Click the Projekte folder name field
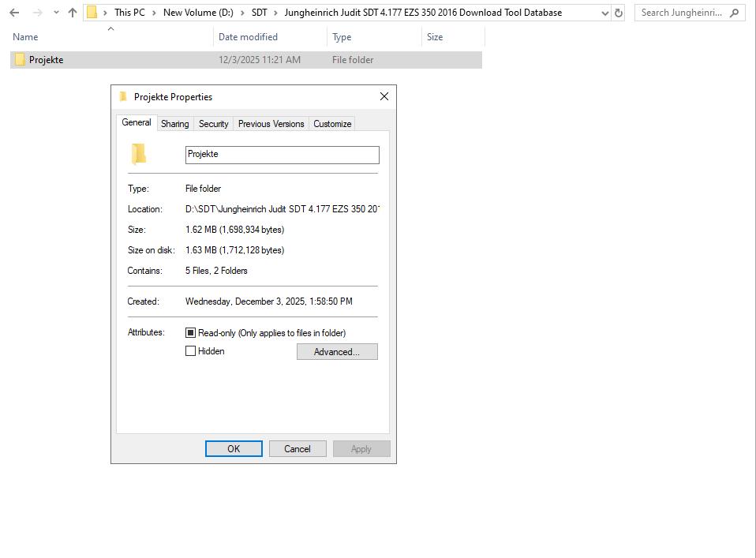756x558 pixels. [282, 155]
